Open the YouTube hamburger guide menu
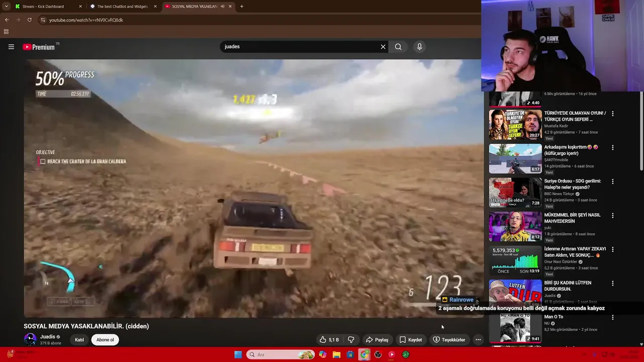 pyautogui.click(x=11, y=47)
